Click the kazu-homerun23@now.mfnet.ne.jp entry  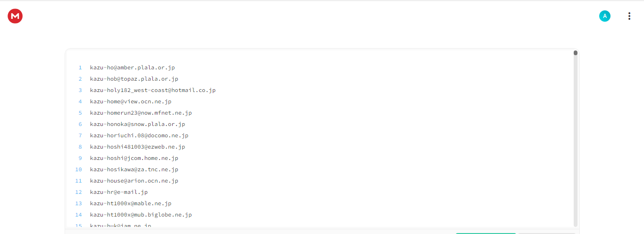coord(141,113)
